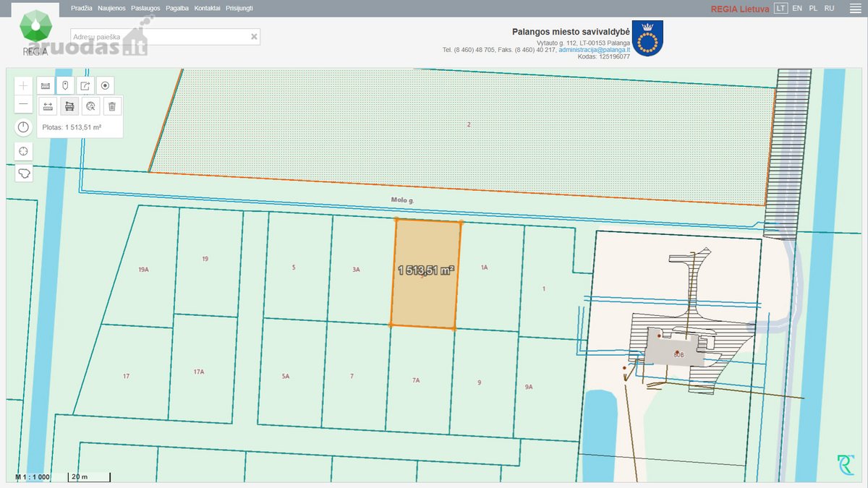Show the full Lithuania extent
The image size is (868, 488).
[24, 174]
